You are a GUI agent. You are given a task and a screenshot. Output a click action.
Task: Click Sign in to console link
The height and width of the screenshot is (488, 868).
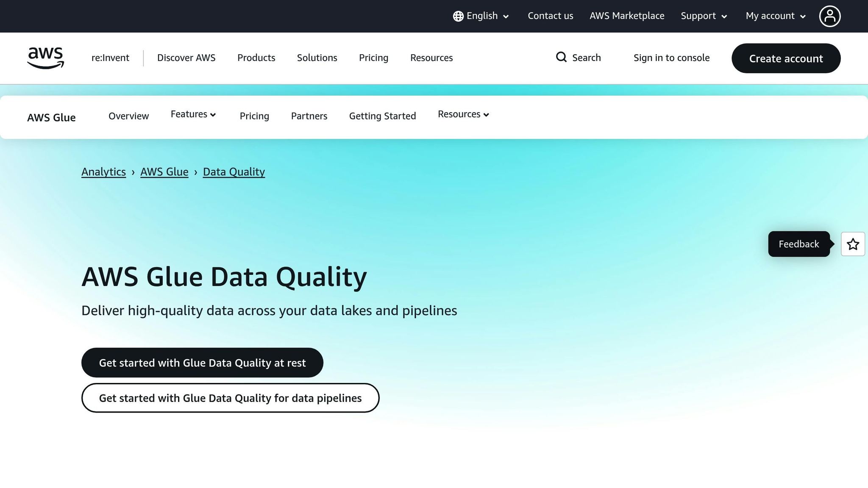coord(671,58)
